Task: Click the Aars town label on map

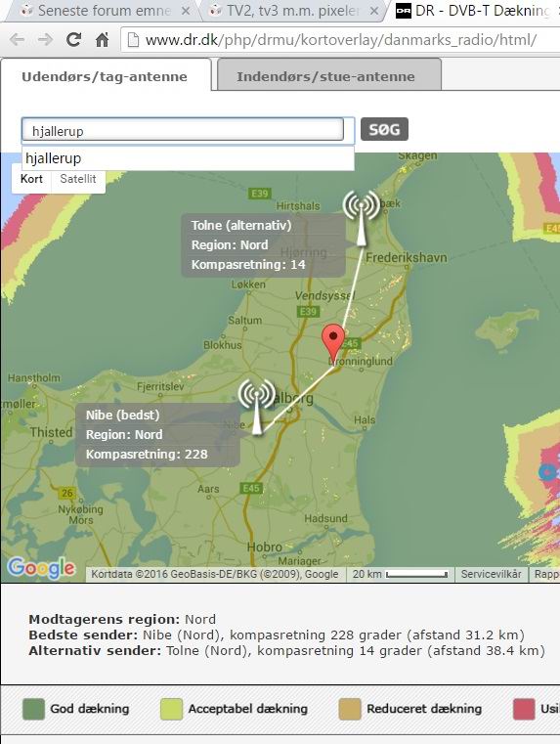Action: coord(208,489)
